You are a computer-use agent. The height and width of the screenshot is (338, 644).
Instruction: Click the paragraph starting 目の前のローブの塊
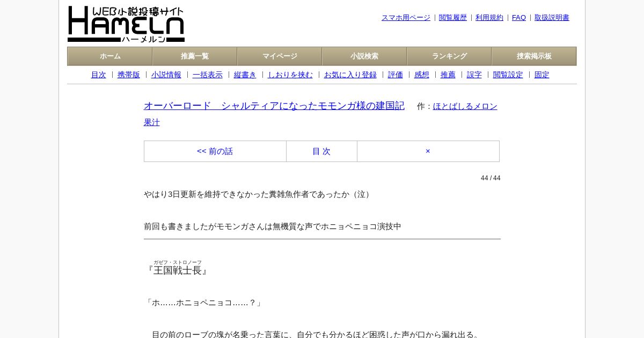[x=317, y=334]
